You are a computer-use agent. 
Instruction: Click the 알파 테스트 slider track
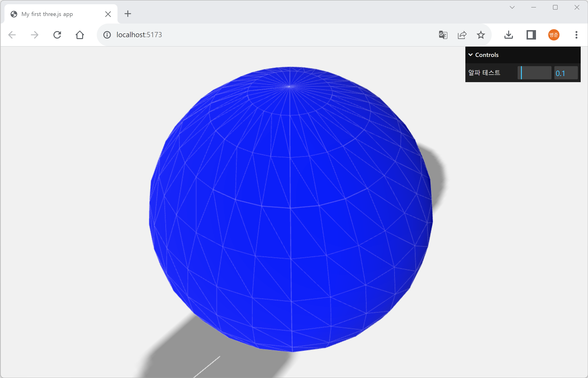(x=535, y=73)
